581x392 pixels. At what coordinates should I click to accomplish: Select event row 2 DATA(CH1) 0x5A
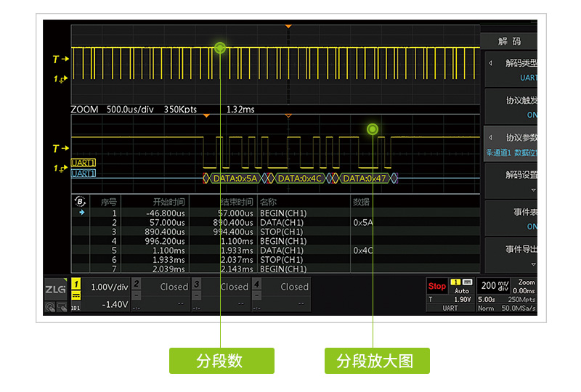point(276,222)
